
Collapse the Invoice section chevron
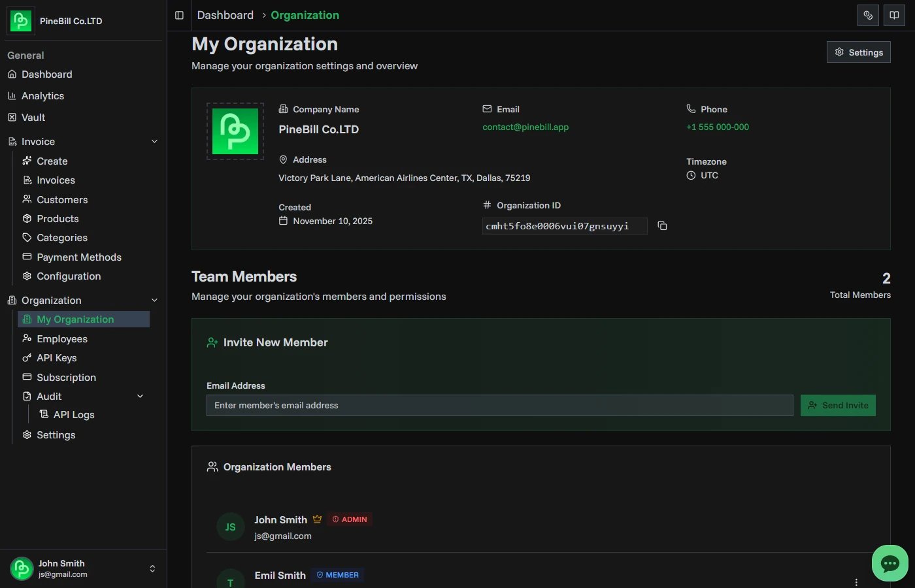[x=154, y=141]
